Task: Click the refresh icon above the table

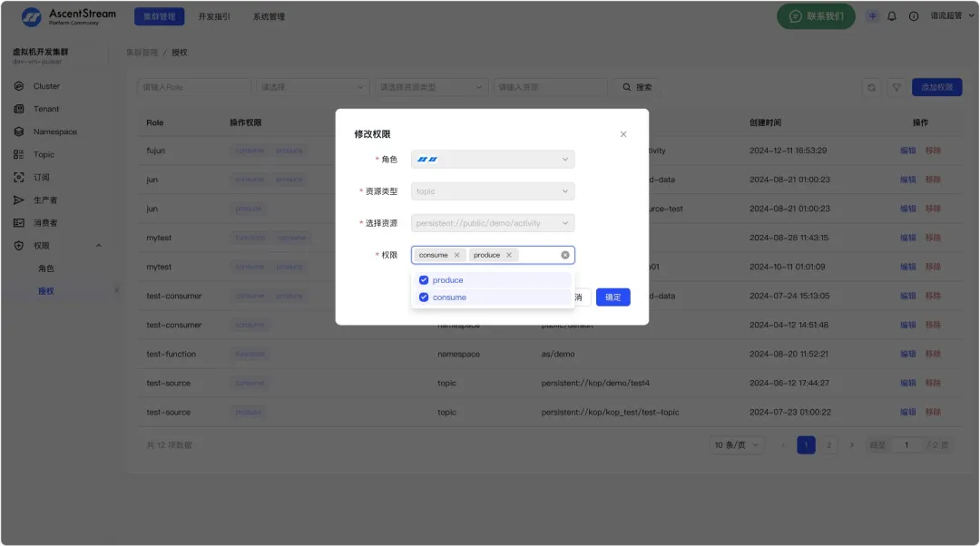Action: [x=871, y=85]
